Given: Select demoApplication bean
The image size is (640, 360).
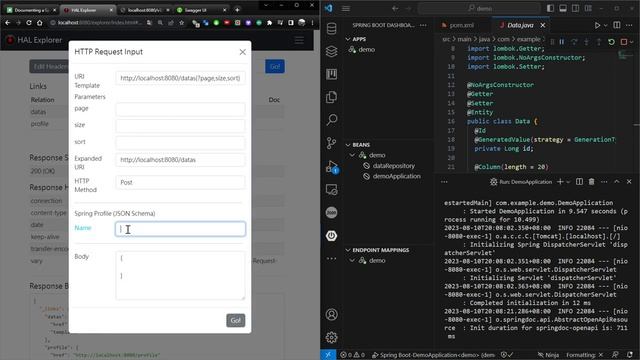Looking at the screenshot, I should [x=396, y=176].
